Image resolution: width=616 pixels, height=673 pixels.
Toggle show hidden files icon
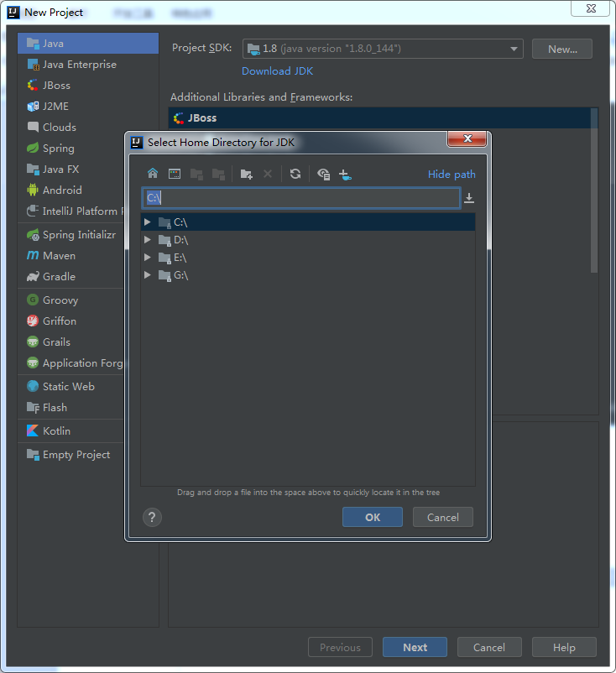coord(323,174)
